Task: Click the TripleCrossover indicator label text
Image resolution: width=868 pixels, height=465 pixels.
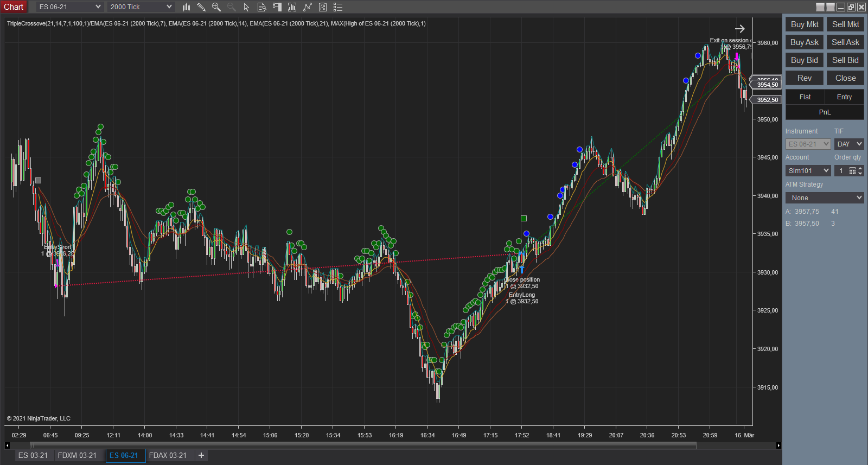Action: point(216,24)
